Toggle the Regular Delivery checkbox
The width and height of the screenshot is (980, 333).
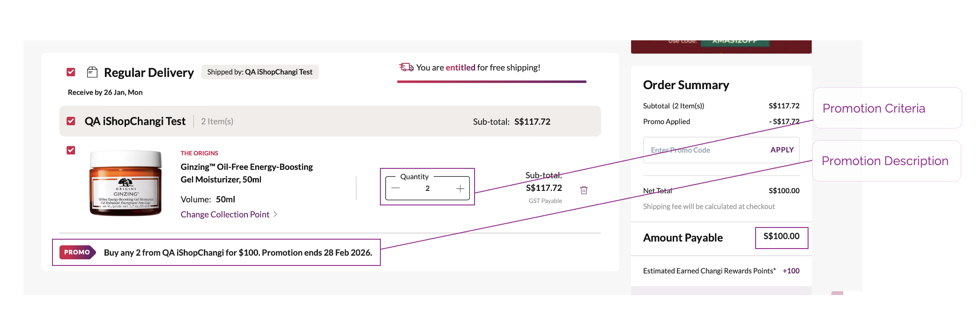71,72
